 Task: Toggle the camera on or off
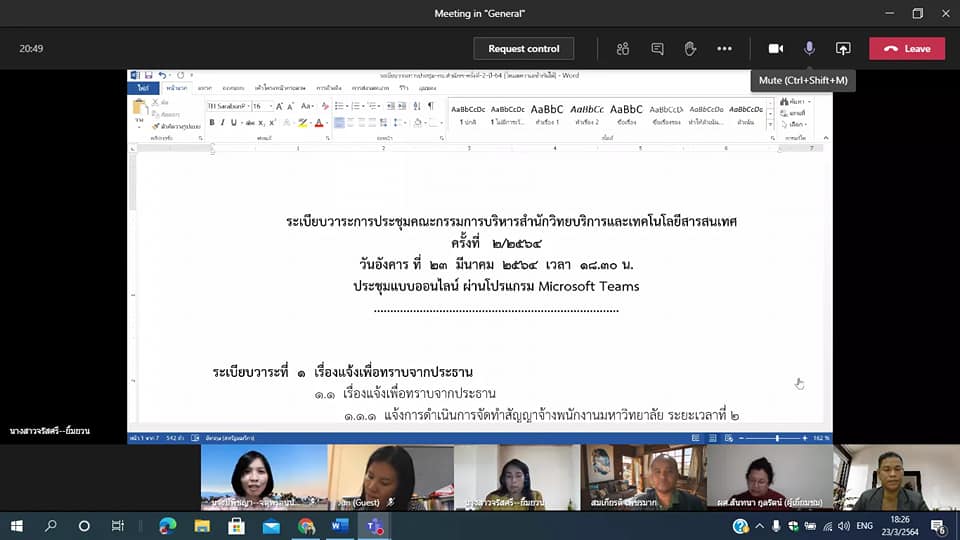(775, 48)
